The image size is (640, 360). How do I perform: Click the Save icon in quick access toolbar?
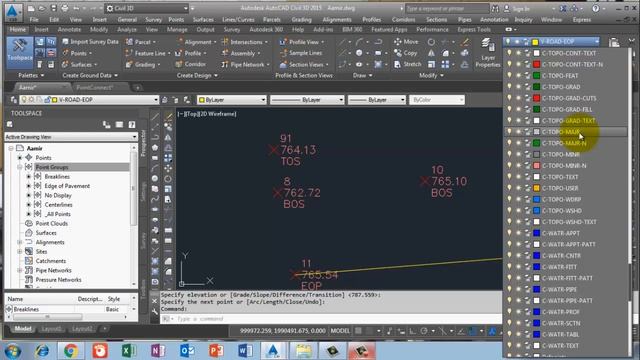pos(53,8)
